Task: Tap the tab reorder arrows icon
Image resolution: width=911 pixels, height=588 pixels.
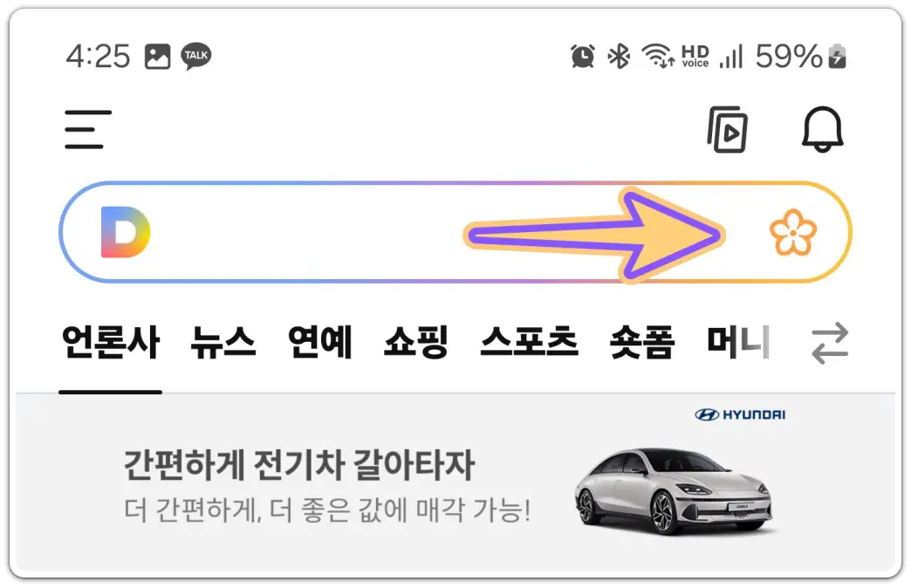Action: point(829,343)
